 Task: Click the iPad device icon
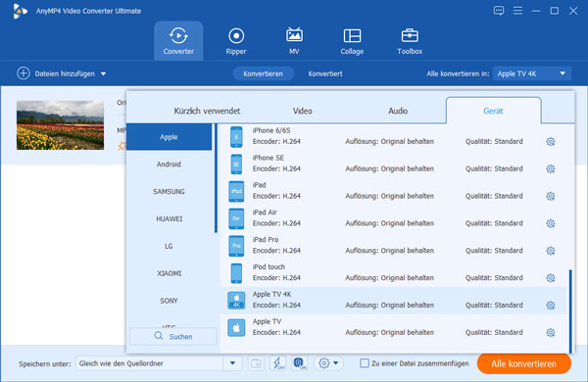[236, 192]
